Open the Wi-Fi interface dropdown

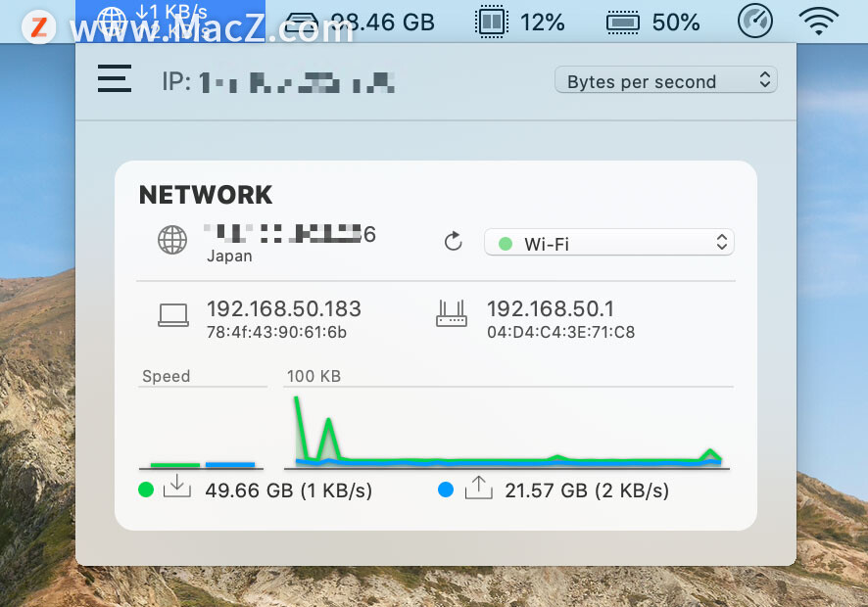click(609, 243)
